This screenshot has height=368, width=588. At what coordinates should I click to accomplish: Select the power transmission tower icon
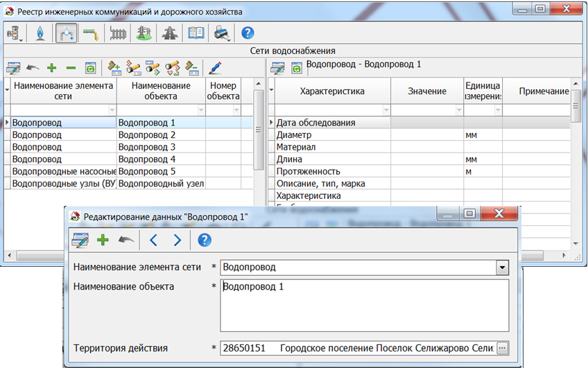[x=144, y=33]
